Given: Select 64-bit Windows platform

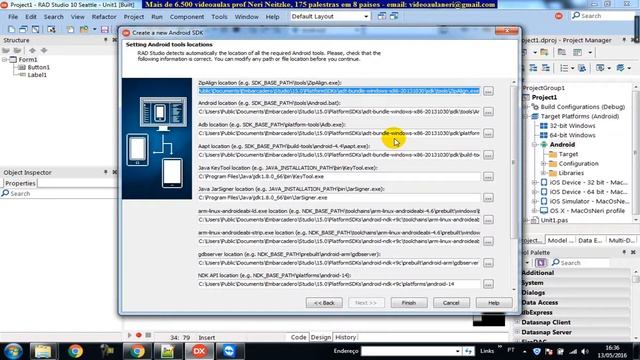Looking at the screenshot, I should (x=572, y=135).
